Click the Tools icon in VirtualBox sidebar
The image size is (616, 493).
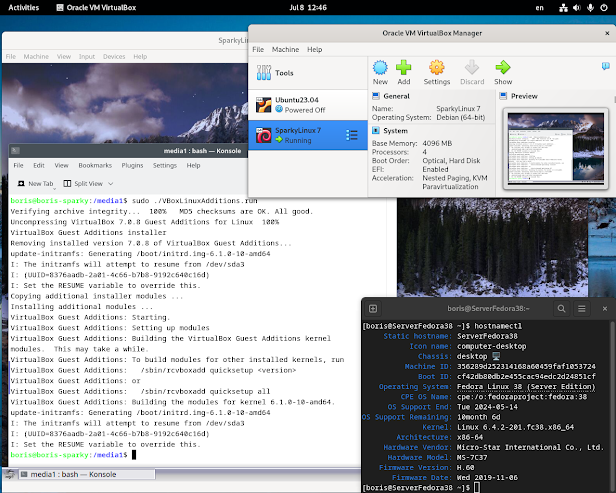point(264,73)
